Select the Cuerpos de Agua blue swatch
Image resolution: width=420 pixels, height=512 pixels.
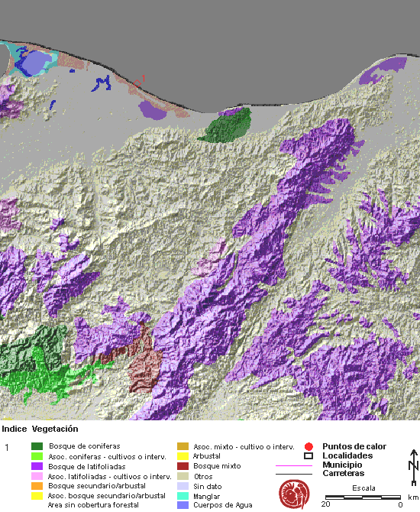point(183,505)
